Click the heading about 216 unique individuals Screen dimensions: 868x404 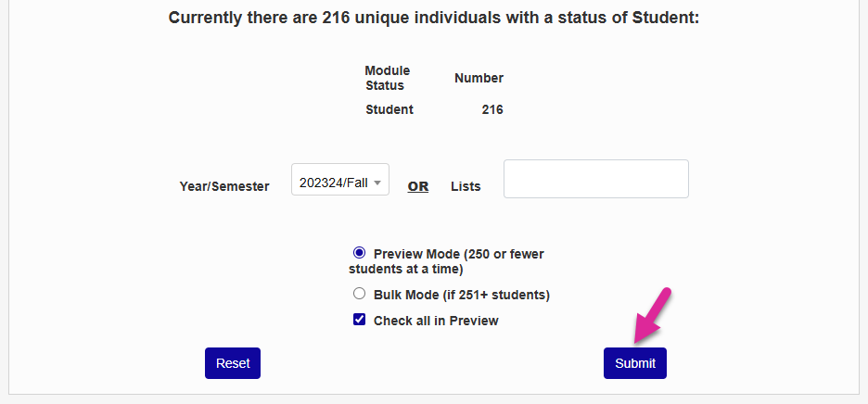(433, 18)
